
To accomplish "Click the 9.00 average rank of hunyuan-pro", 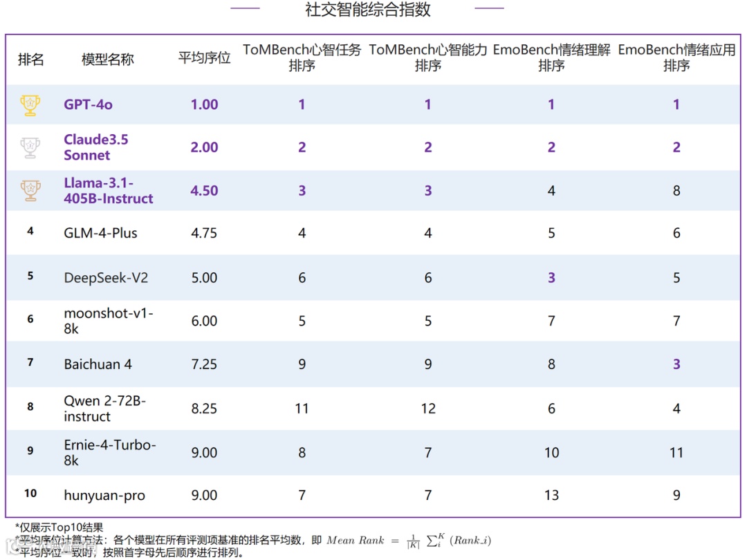I will 204,495.
